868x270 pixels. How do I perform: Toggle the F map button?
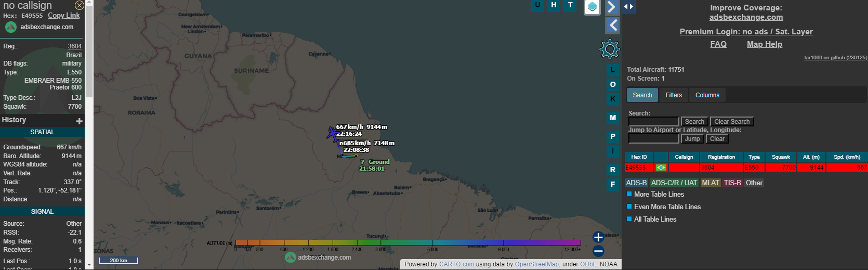(x=613, y=184)
